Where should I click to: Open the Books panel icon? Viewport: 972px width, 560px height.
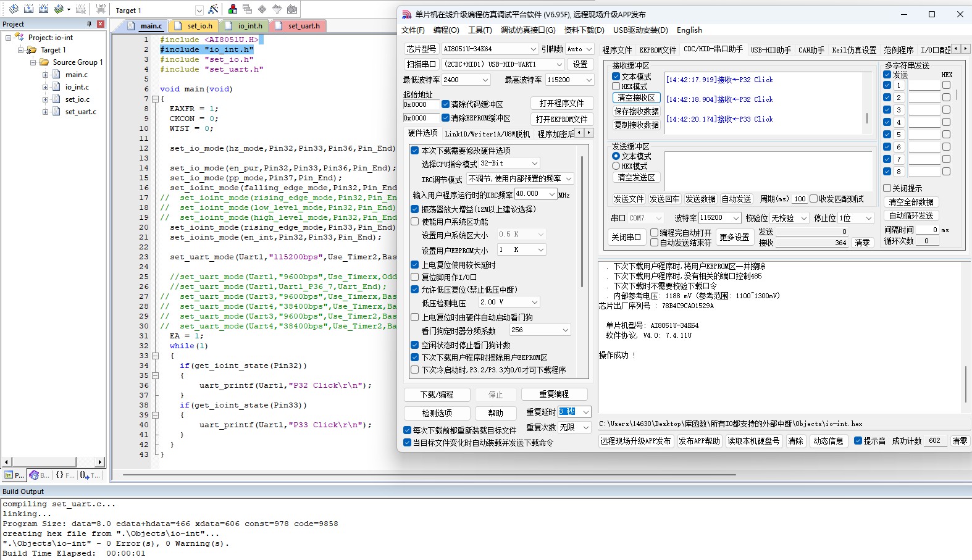[x=39, y=475]
